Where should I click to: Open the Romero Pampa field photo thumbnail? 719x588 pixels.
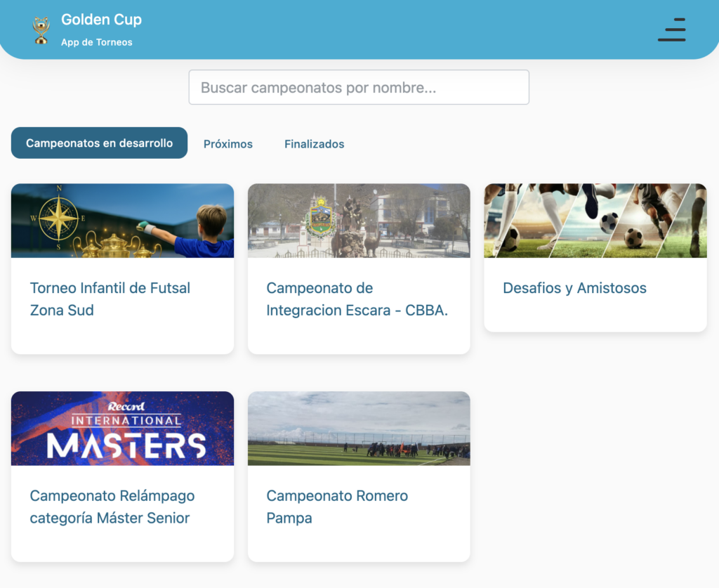pyautogui.click(x=359, y=429)
